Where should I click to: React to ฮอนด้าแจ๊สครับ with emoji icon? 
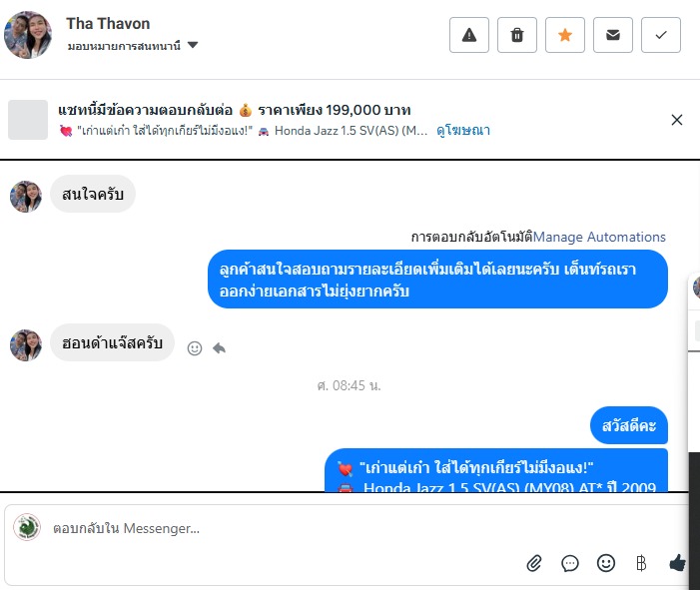[x=195, y=348]
